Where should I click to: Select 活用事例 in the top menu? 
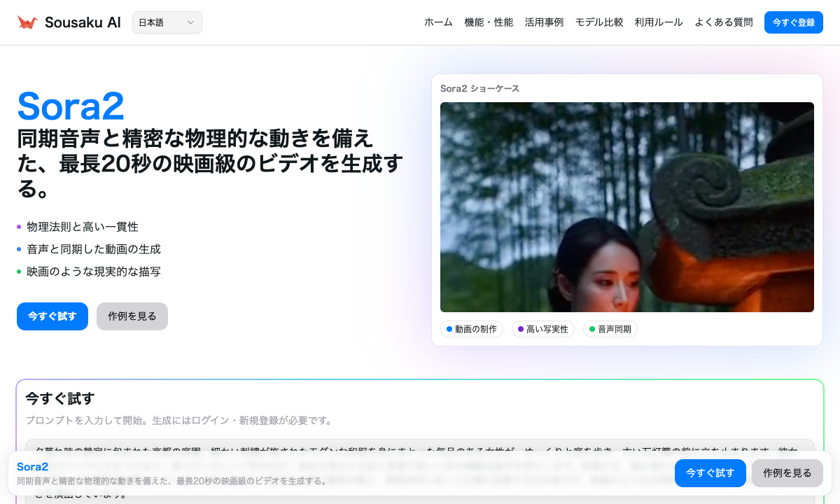544,22
